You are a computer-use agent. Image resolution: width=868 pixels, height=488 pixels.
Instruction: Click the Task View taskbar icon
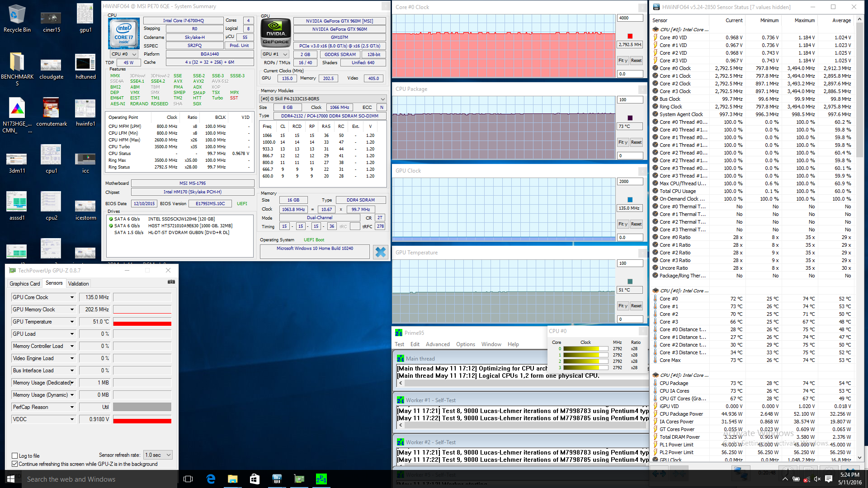tap(188, 479)
